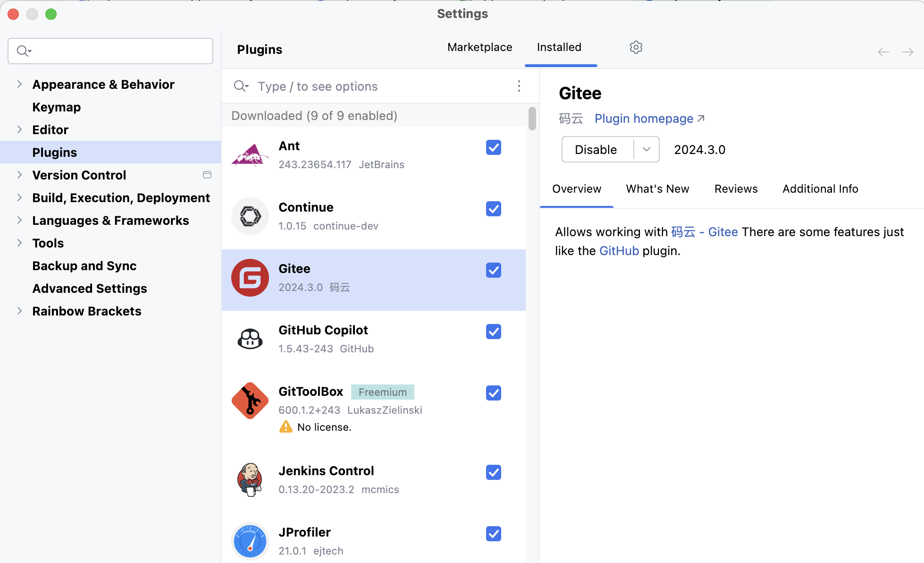Click the Gitee plugin logo icon
The image size is (924, 563).
tap(250, 278)
